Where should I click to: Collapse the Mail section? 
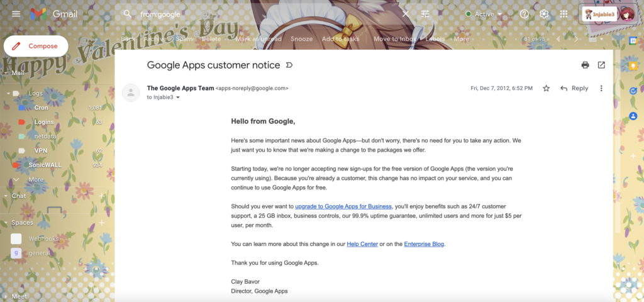pos(6,73)
